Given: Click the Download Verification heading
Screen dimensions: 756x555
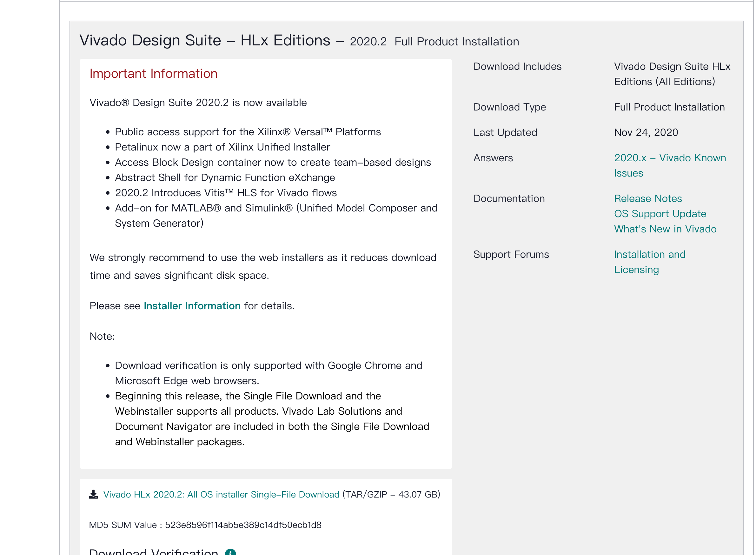Looking at the screenshot, I should click(154, 552).
